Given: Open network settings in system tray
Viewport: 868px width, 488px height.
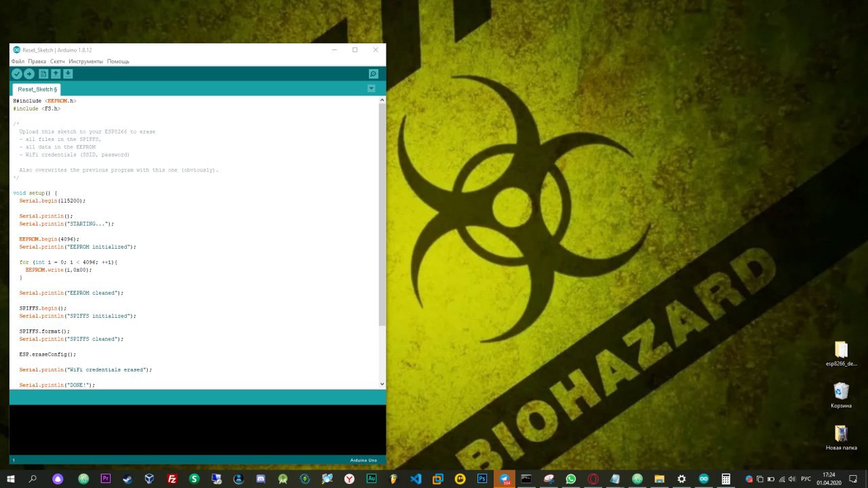Looking at the screenshot, I should click(x=781, y=479).
